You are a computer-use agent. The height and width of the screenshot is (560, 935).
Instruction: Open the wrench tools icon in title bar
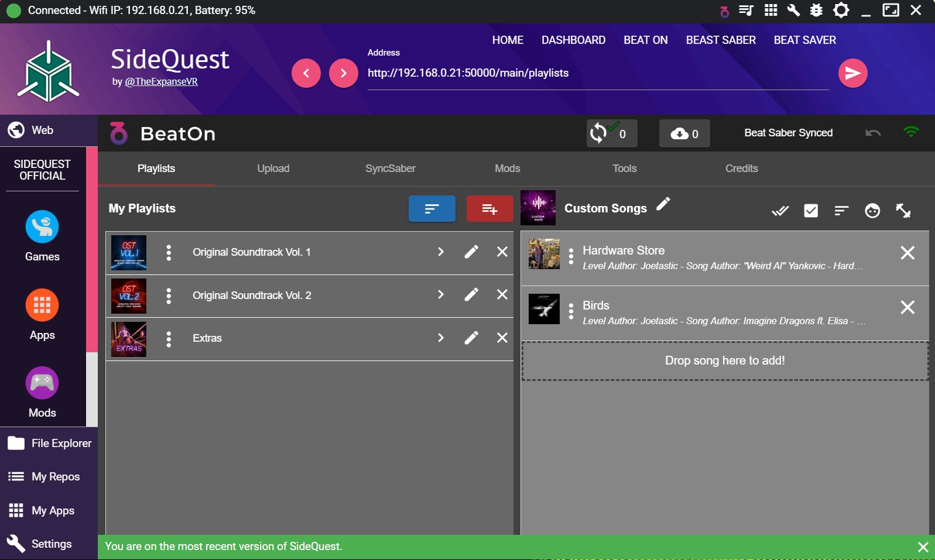793,10
